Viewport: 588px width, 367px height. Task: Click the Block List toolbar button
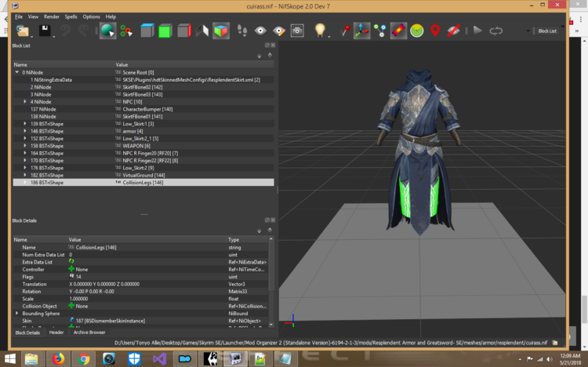click(547, 31)
